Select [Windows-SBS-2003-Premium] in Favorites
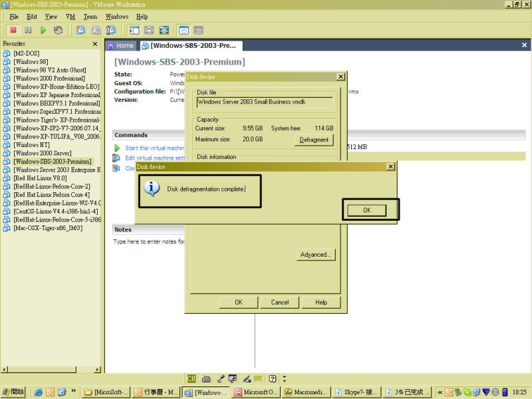This screenshot has height=399, width=532. pyautogui.click(x=53, y=162)
